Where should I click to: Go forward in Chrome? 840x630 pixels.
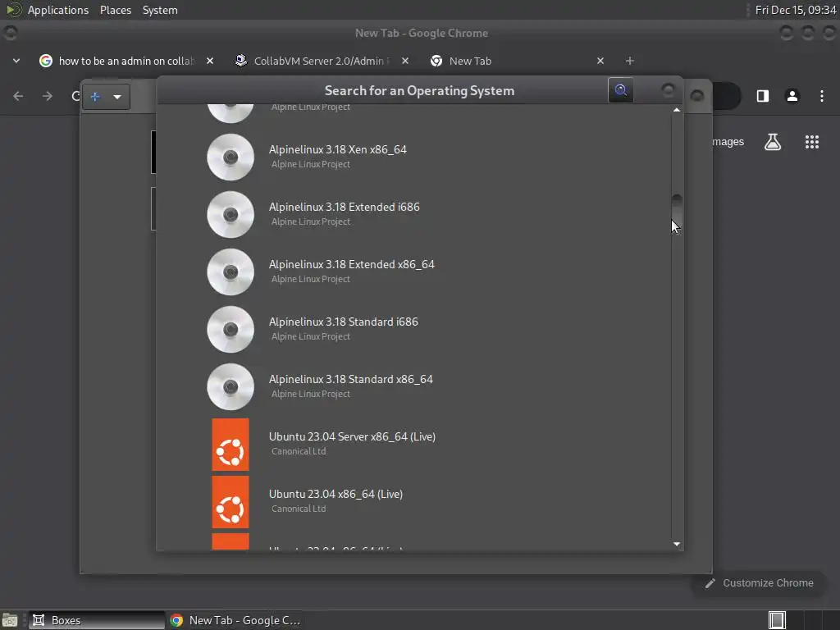(x=48, y=96)
